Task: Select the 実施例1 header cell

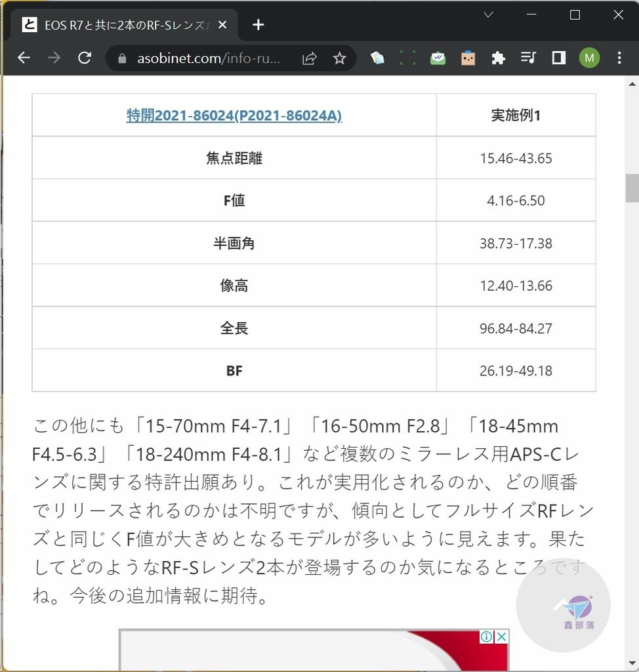Action: point(516,115)
